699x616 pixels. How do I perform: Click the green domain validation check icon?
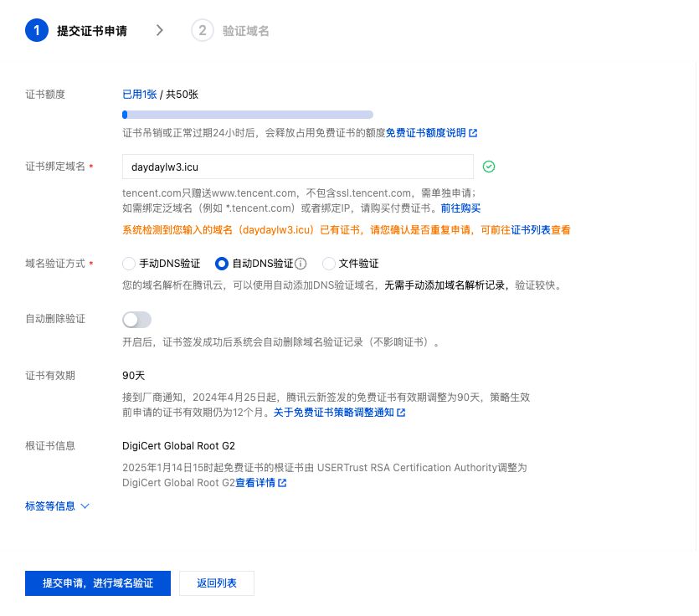click(x=489, y=167)
